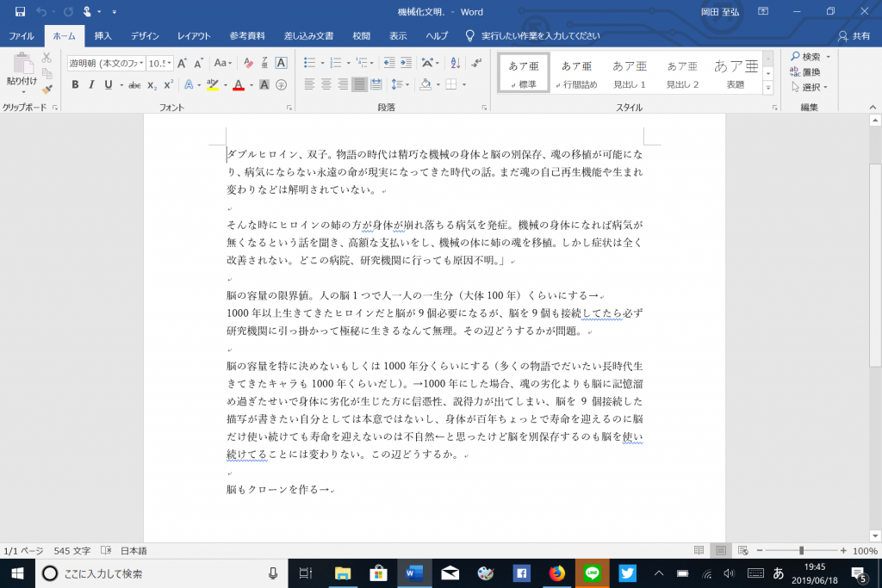Apply the 見出し 1 heading style
Image resolution: width=882 pixels, height=588 pixels.
[630, 73]
